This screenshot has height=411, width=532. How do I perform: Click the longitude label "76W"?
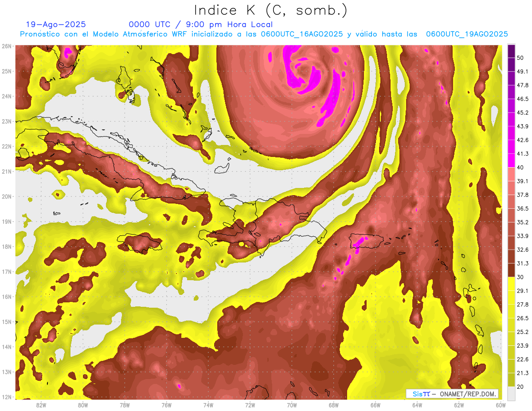166,405
